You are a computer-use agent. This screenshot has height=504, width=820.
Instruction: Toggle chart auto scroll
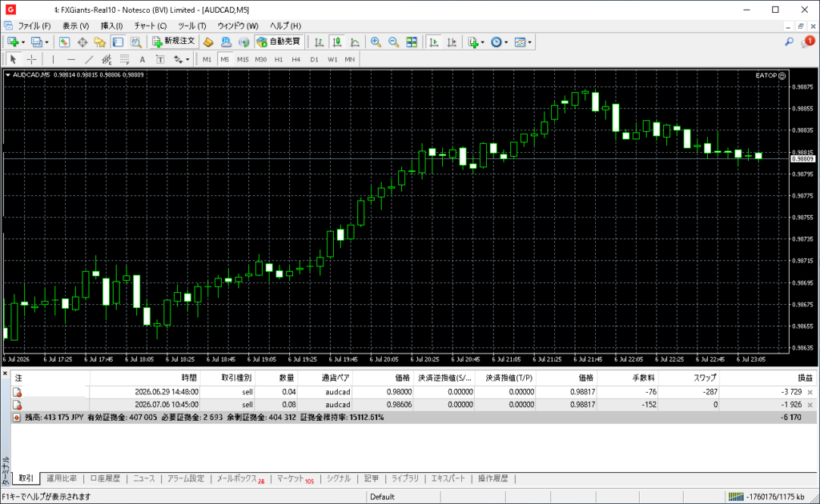click(433, 42)
